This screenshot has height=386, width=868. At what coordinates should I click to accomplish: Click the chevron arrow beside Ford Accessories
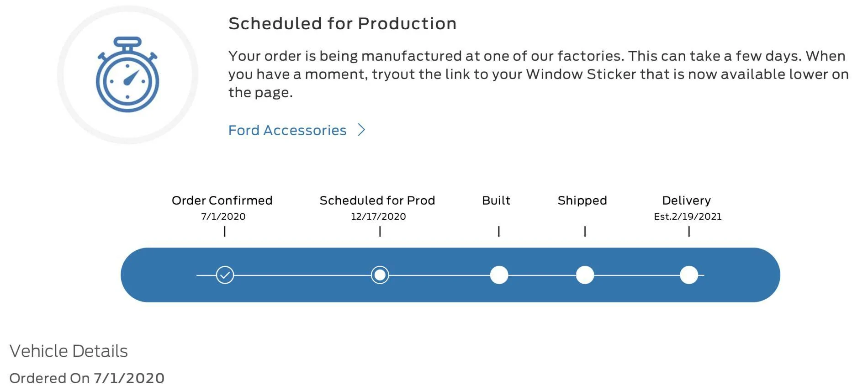361,130
